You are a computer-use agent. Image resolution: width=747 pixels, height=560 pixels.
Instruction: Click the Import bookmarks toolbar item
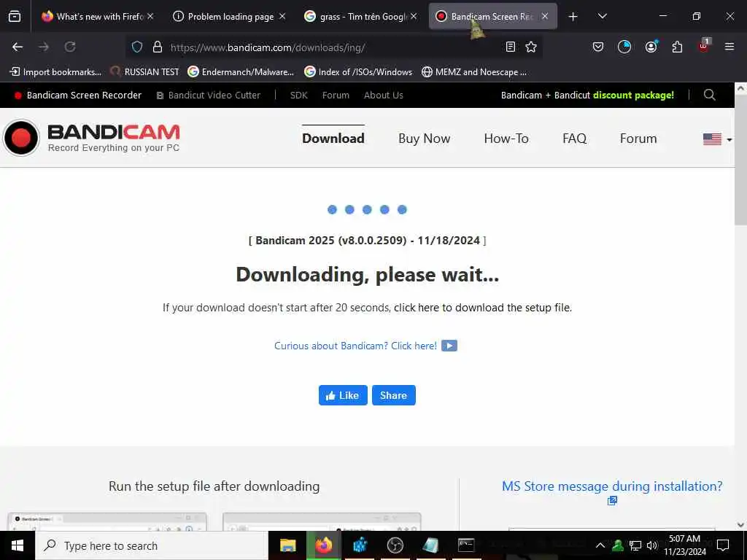[55, 72]
